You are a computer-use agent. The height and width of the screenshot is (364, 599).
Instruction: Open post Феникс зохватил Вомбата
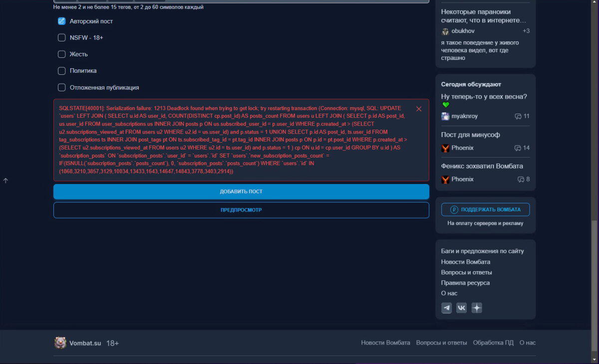click(x=482, y=166)
